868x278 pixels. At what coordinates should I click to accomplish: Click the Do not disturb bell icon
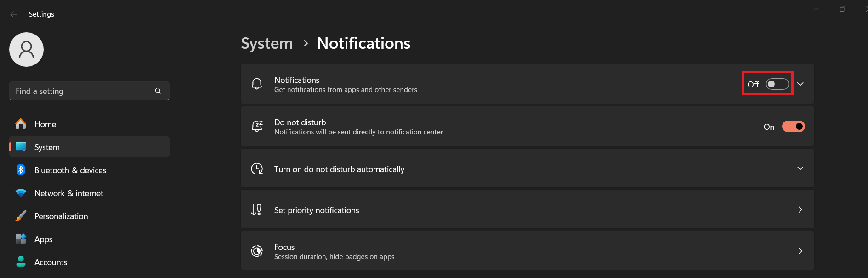[x=257, y=126]
